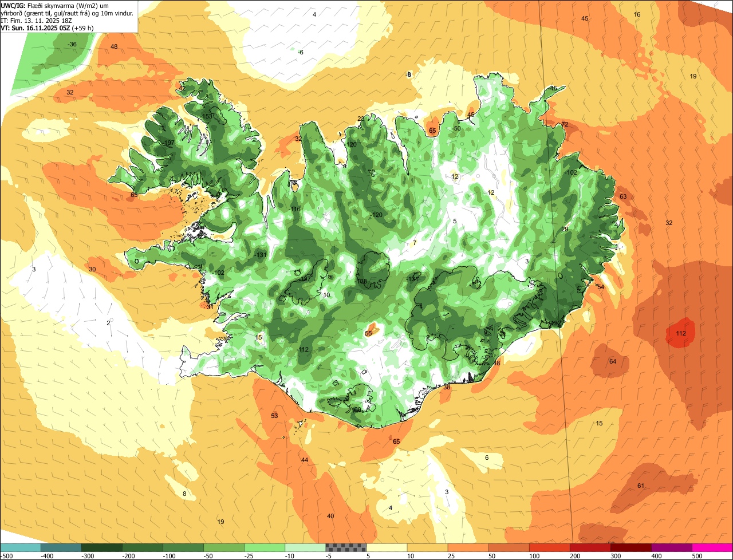Click the map value "-102" in east Iceland
733x560 pixels.
point(571,172)
